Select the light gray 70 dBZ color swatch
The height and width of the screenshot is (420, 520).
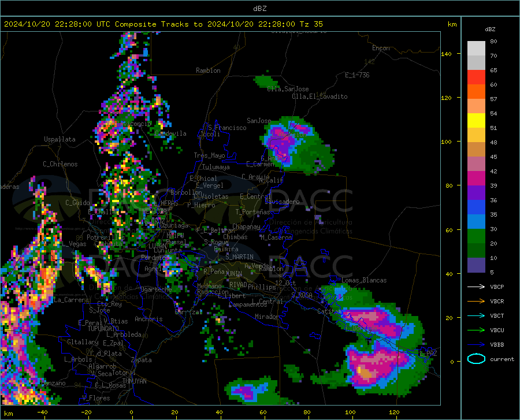coord(476,49)
